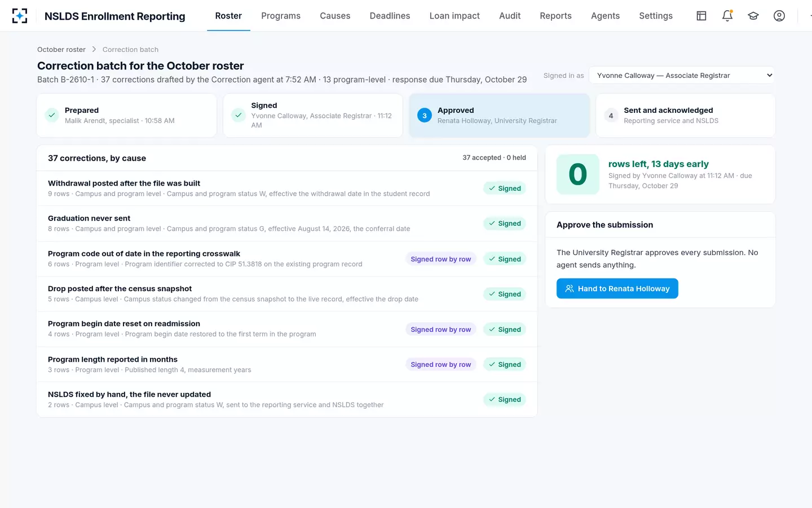Click Signed row by row for Program begin date
Viewport: 812px width, 508px height.
441,330
